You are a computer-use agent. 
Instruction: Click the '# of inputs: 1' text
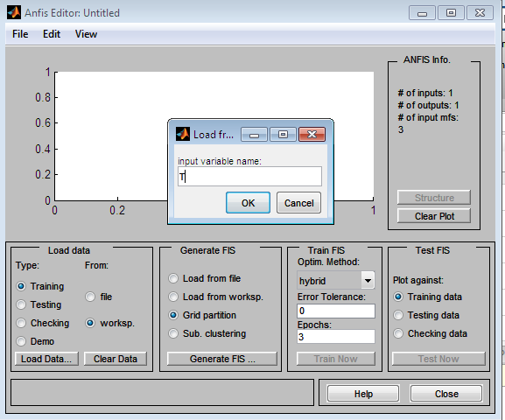point(425,93)
